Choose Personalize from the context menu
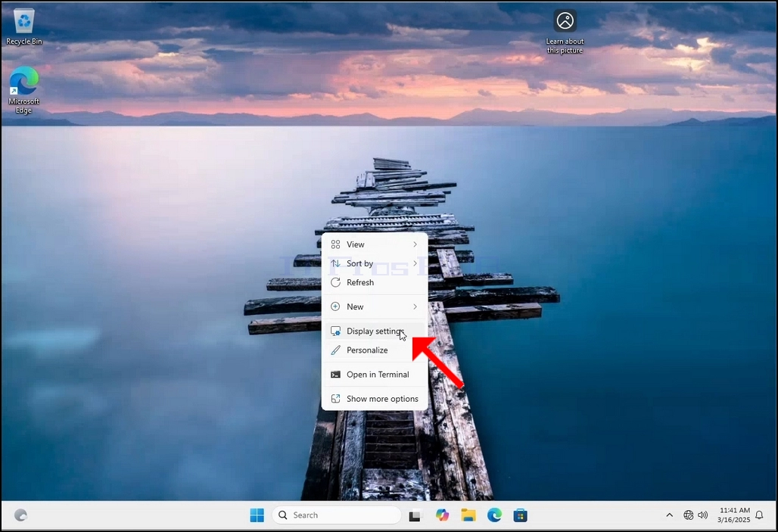 coord(375,350)
